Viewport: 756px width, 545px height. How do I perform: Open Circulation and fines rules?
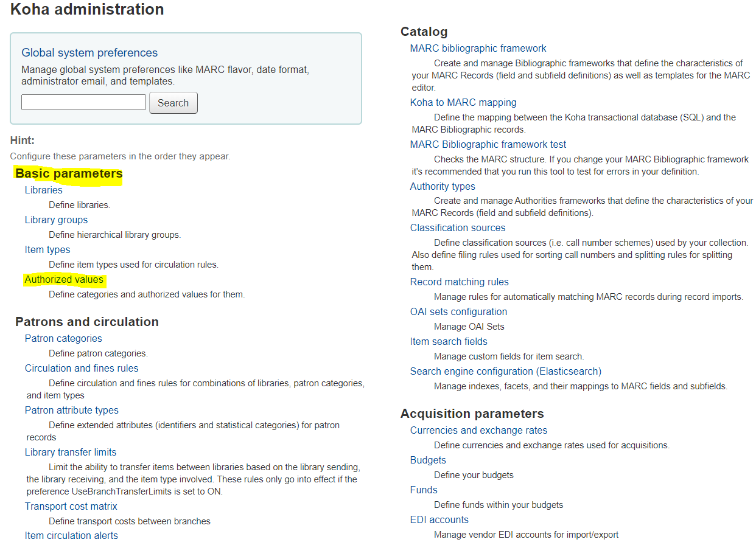point(82,368)
